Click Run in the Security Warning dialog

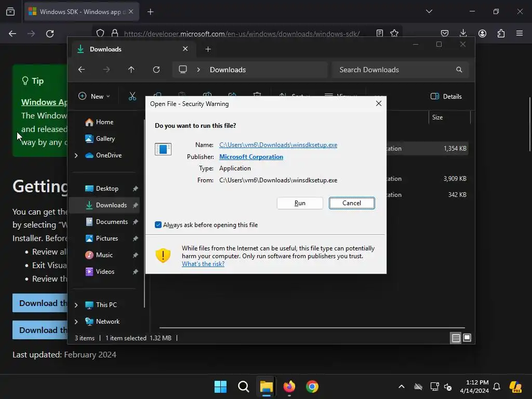click(300, 203)
